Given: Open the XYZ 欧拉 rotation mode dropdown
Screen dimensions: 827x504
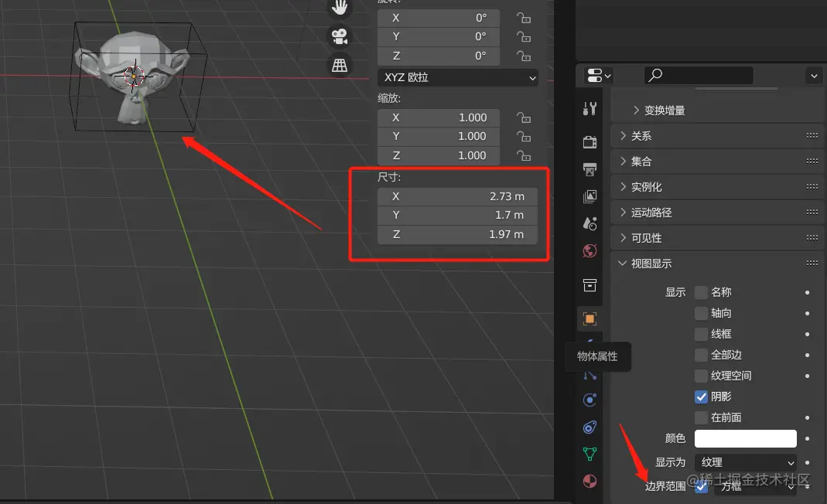Looking at the screenshot, I should coord(458,77).
